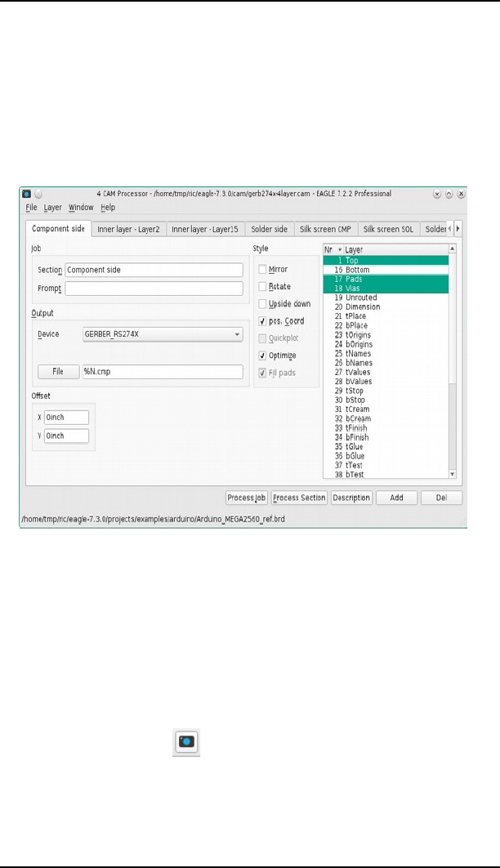Select layer 33 tFinish

pos(386,428)
